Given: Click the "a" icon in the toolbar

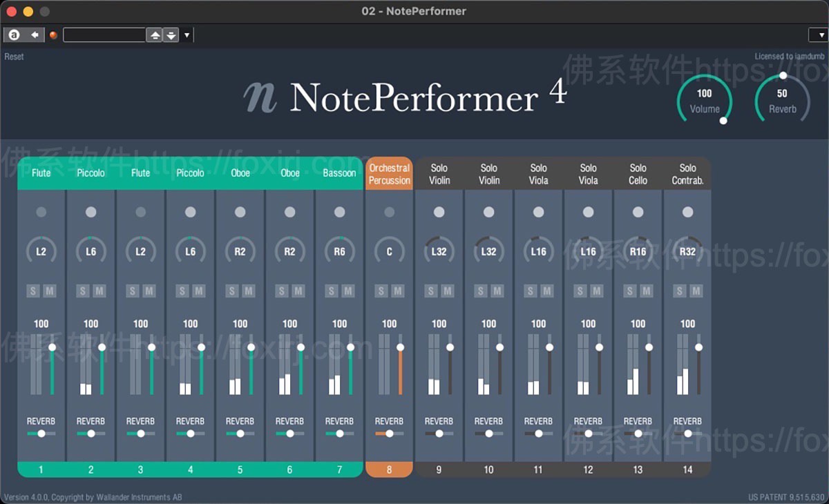Looking at the screenshot, I should [x=14, y=34].
